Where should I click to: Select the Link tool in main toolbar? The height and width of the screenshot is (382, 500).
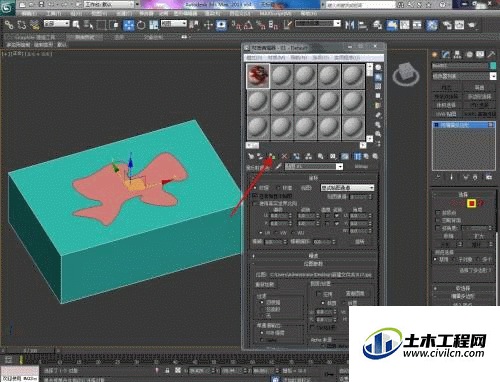click(x=9, y=25)
